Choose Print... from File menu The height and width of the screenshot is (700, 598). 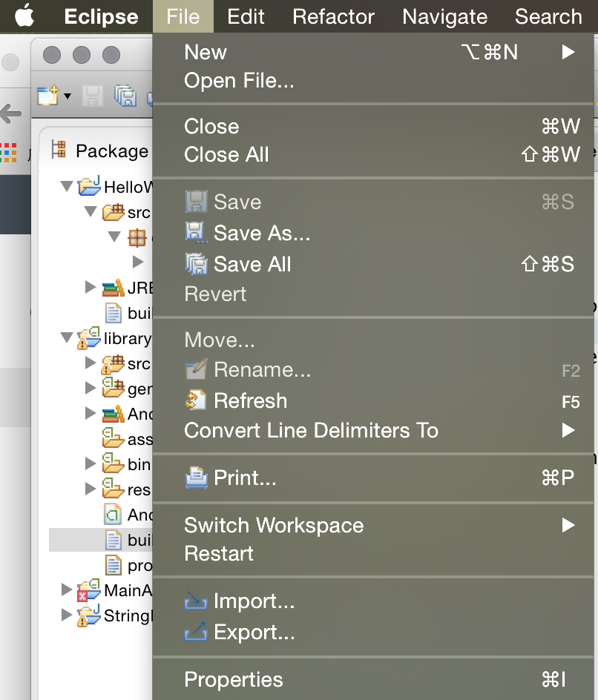pos(373,478)
